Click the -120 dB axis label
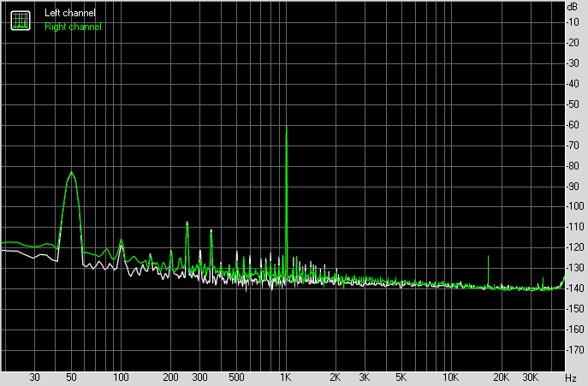588x386 pixels. point(575,247)
